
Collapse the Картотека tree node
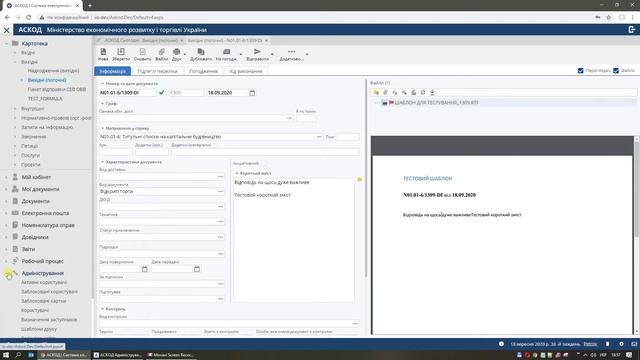(6, 43)
